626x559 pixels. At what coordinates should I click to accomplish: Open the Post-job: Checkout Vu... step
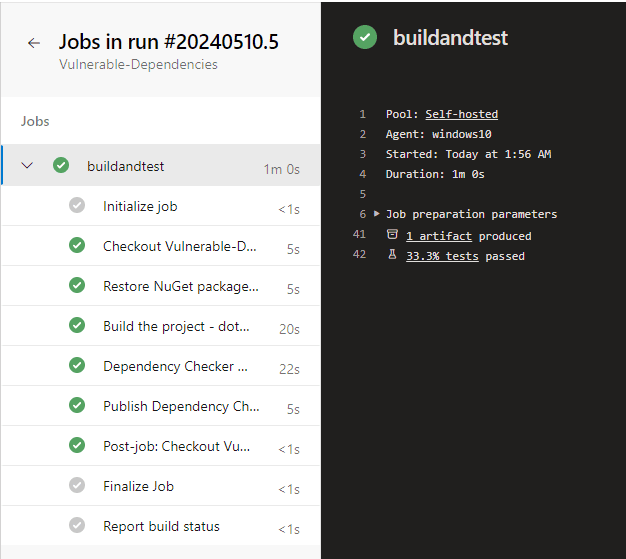pyautogui.click(x=161, y=446)
